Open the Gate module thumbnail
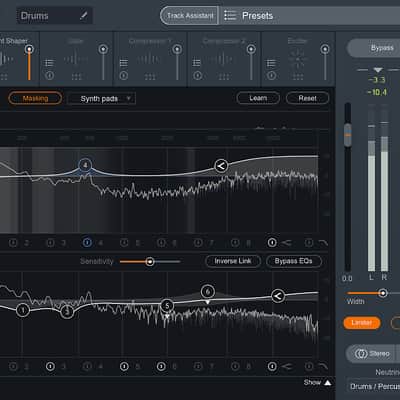This screenshot has width=400, height=400. tap(76, 59)
